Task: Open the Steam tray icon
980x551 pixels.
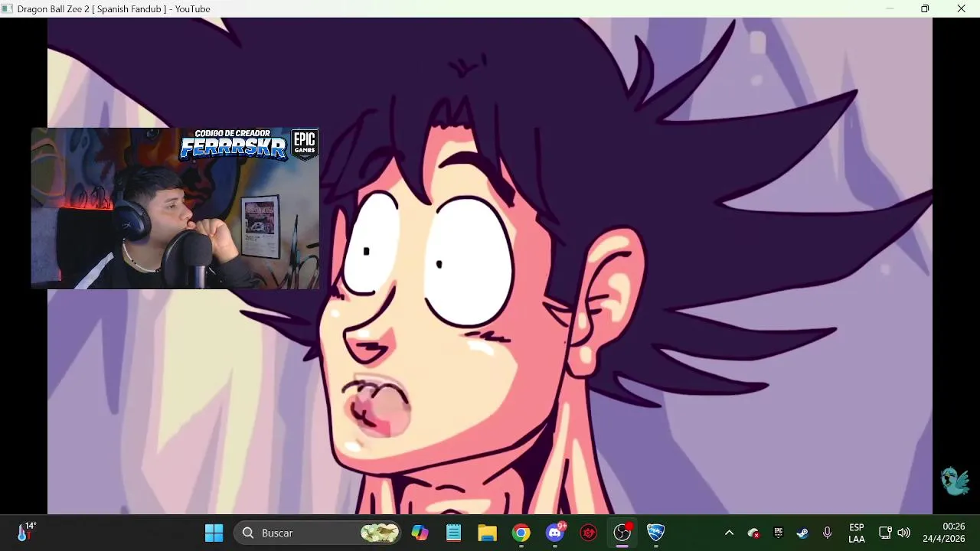Action: pyautogui.click(x=802, y=533)
